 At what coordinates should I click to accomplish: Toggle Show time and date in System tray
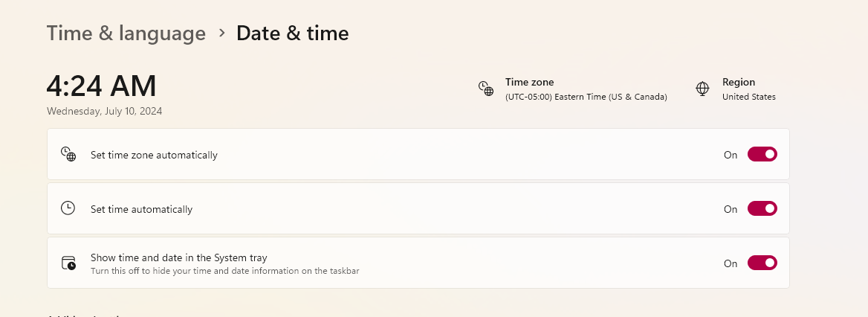pos(762,263)
